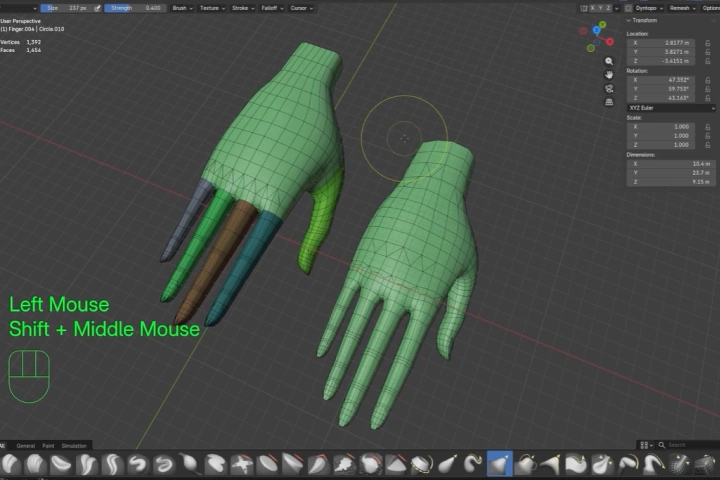720x480 pixels.
Task: Select the last grid cube brush in shelf
Action: (x=705, y=464)
